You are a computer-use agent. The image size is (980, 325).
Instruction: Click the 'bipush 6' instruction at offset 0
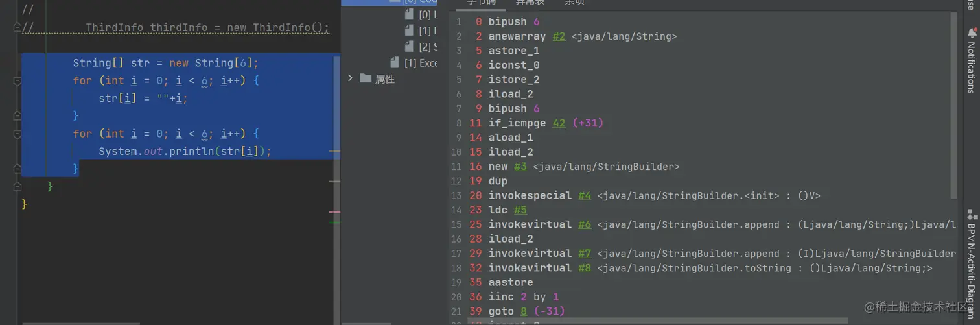pyautogui.click(x=514, y=22)
